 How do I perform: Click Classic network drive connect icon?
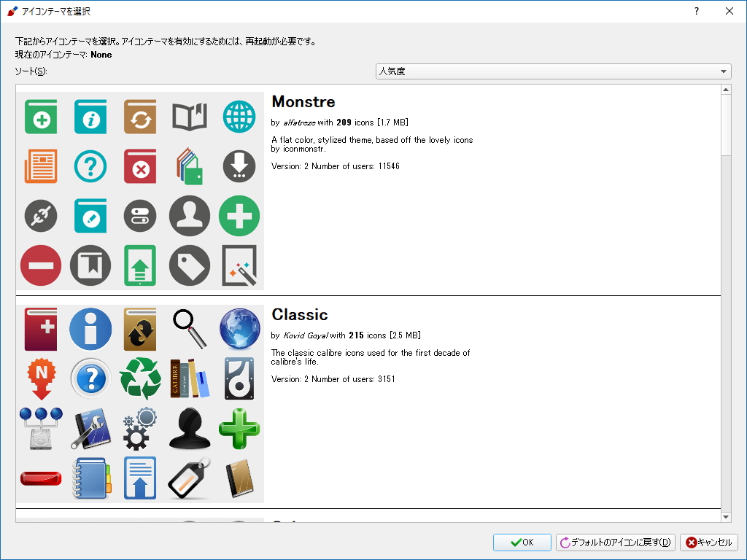(x=41, y=428)
